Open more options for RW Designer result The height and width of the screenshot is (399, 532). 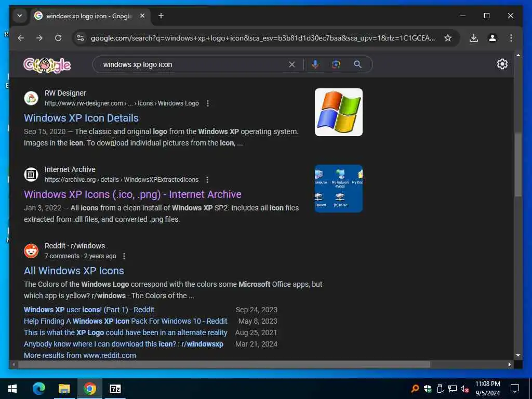208,103
